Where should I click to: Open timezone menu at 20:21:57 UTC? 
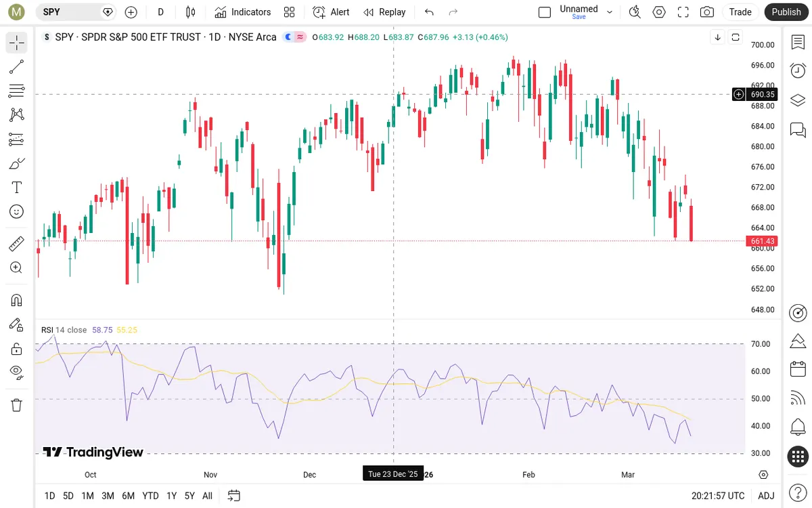click(x=718, y=496)
